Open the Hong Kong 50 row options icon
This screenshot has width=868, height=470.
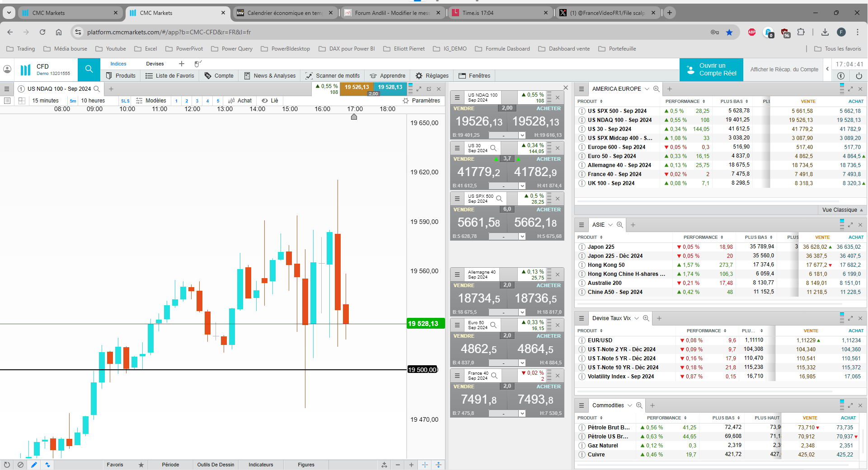point(582,265)
